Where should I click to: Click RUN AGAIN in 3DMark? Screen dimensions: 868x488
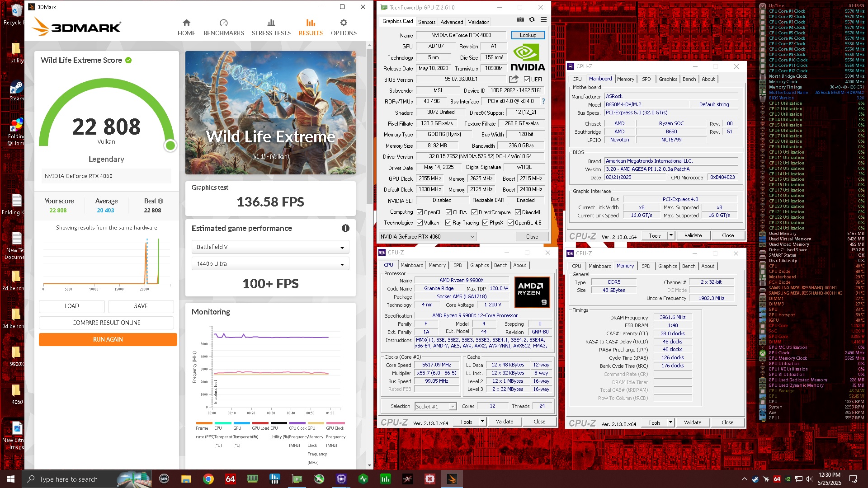click(108, 339)
